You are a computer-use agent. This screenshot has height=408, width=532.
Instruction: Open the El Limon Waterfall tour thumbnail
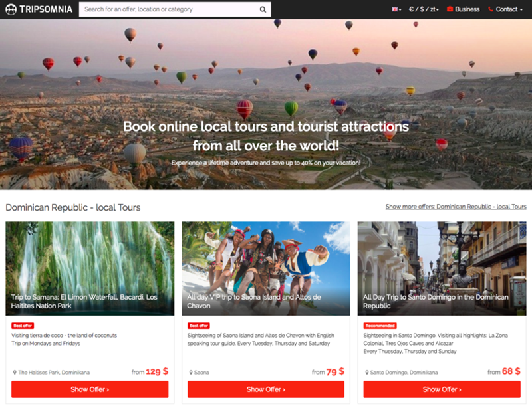click(x=90, y=268)
